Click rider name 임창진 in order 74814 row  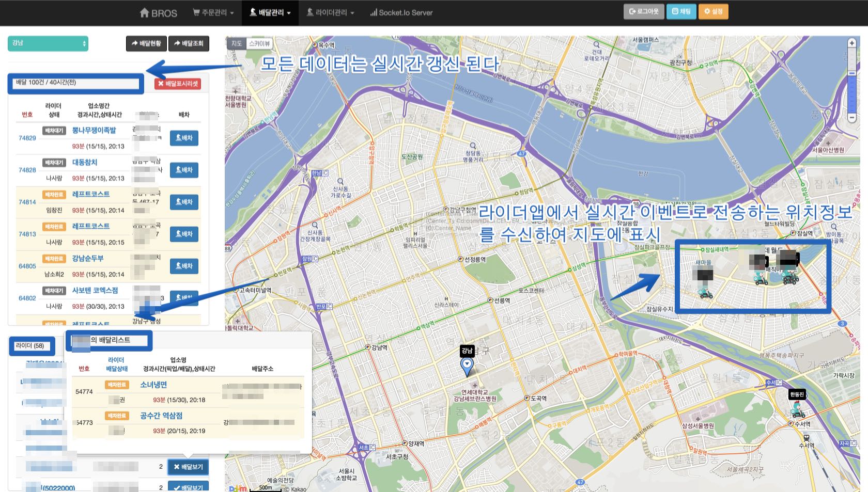pos(54,210)
